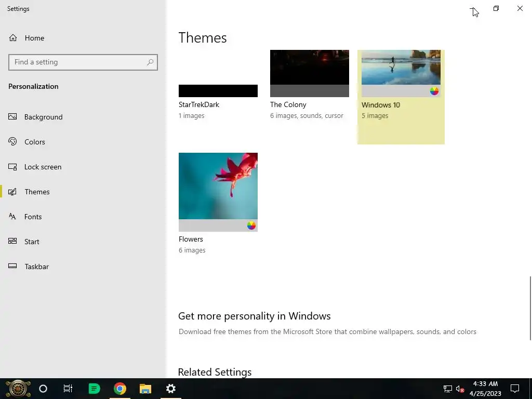Click the Flowers theme name
532x399 pixels.
tap(191, 239)
